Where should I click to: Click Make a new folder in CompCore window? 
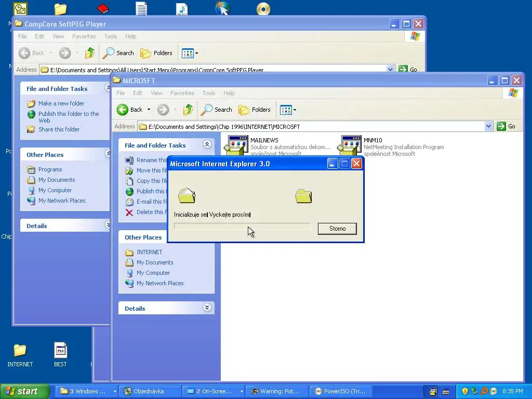(61, 103)
